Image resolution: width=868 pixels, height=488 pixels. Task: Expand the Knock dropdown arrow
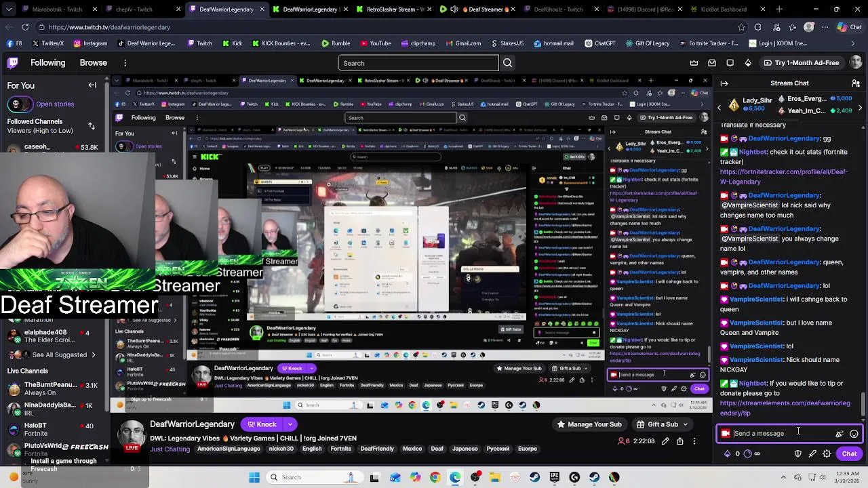[290, 424]
